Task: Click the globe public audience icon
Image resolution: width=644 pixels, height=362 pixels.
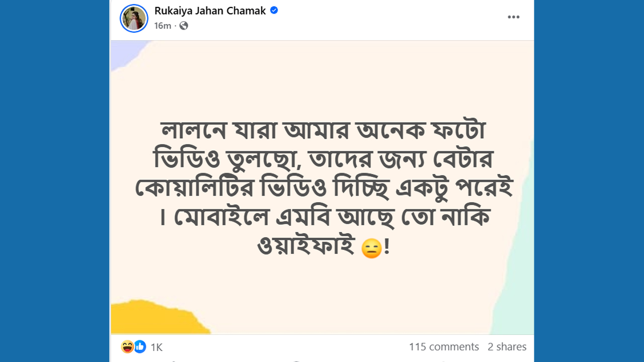Action: pyautogui.click(x=184, y=26)
